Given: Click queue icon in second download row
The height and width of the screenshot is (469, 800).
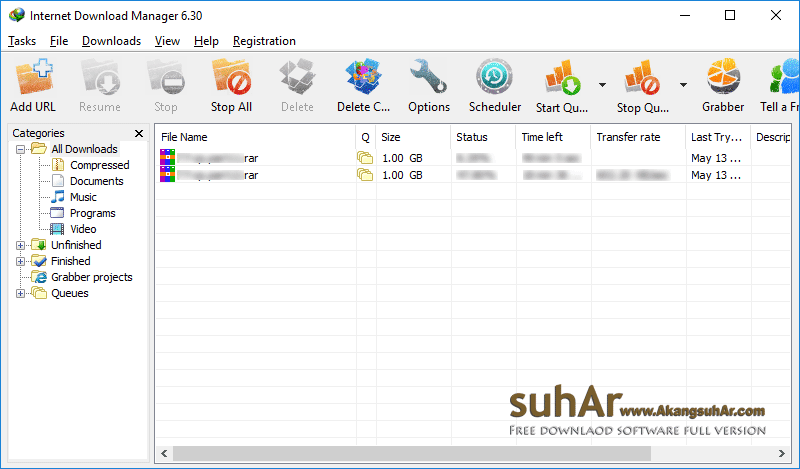Looking at the screenshot, I should click(365, 175).
